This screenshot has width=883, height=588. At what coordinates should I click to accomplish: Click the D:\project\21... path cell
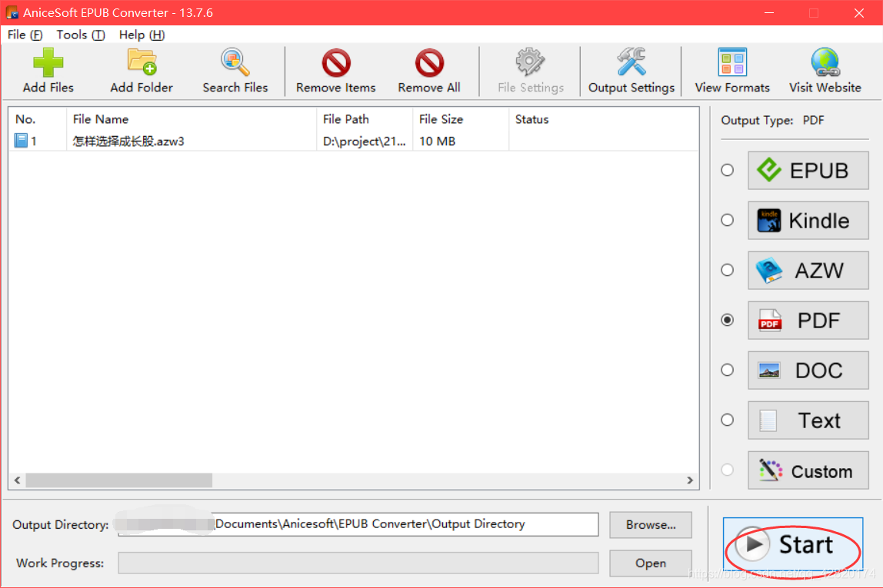tap(365, 141)
